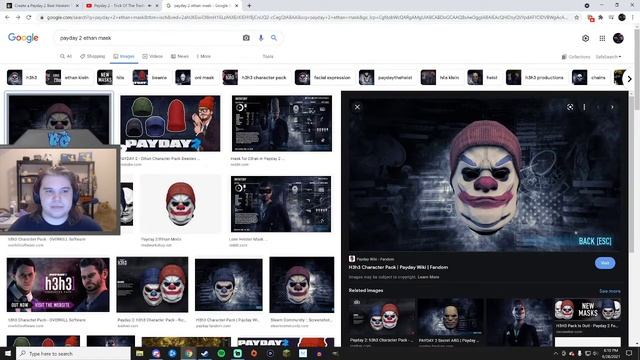This screenshot has width=640, height=360.
Task: Select the hila klein chip
Action: point(440,78)
